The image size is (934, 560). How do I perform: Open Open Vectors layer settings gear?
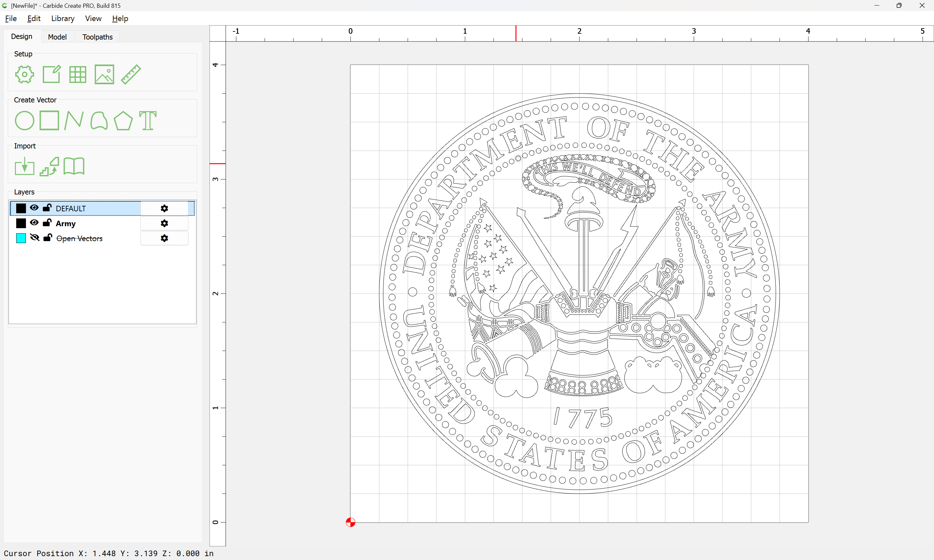click(x=164, y=238)
